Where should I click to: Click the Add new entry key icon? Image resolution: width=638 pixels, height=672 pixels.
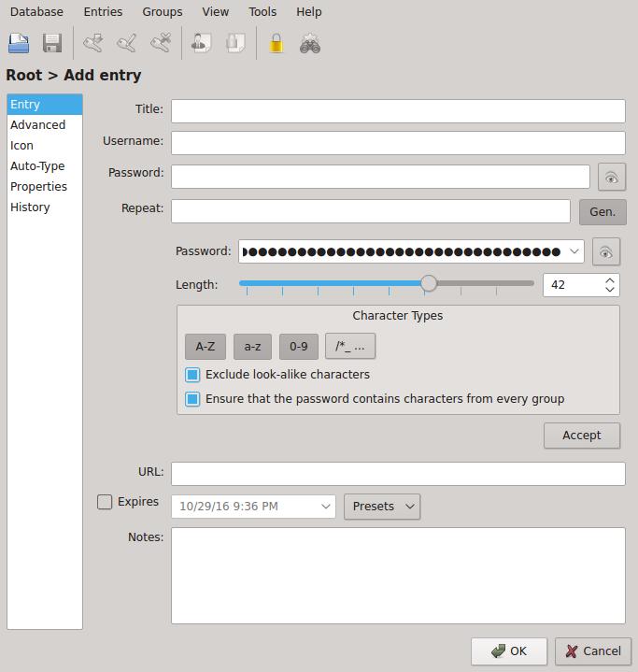[92, 43]
